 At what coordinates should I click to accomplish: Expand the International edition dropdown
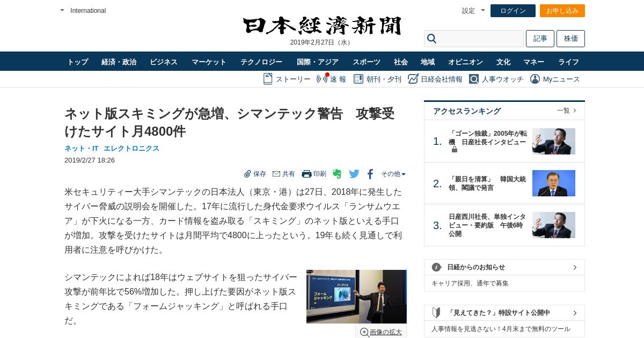pyautogui.click(x=62, y=10)
